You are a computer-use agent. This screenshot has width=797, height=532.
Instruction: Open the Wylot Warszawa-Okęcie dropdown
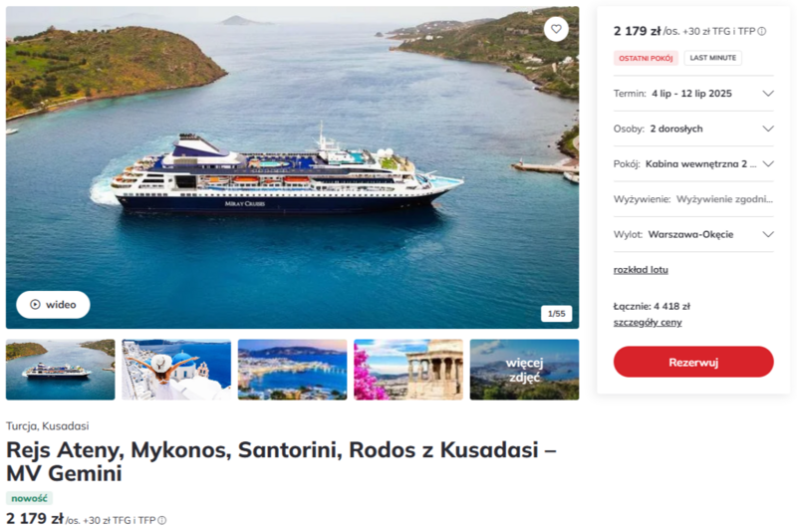pos(693,234)
